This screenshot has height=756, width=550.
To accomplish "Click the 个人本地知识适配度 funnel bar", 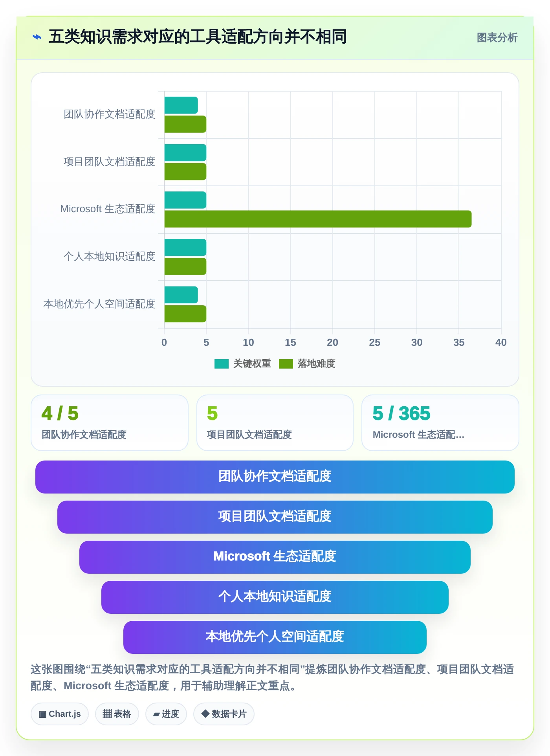I will [275, 597].
